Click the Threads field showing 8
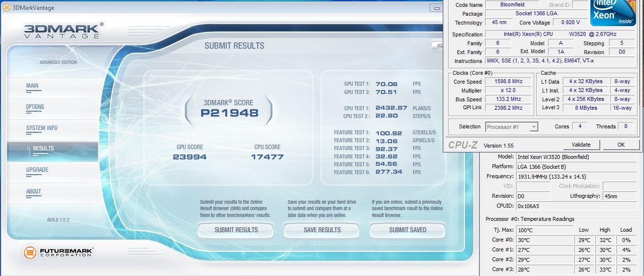 (x=625, y=126)
